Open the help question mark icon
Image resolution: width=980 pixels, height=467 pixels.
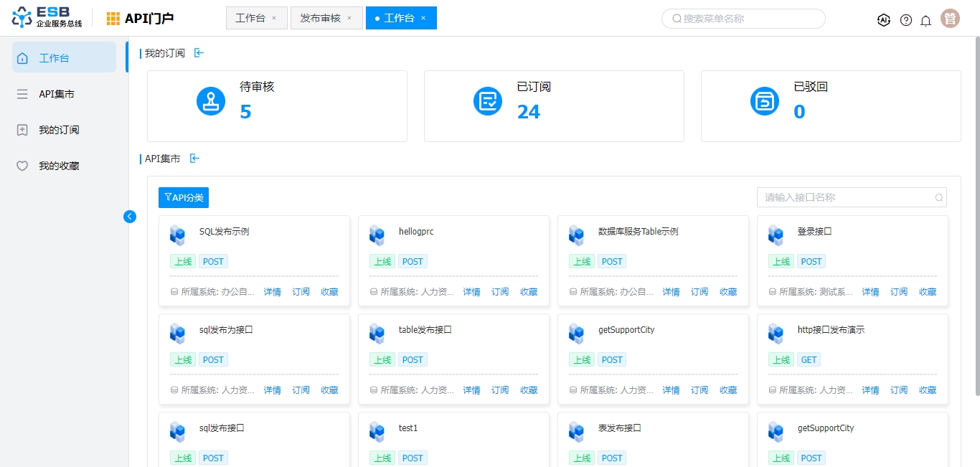pyautogui.click(x=906, y=20)
